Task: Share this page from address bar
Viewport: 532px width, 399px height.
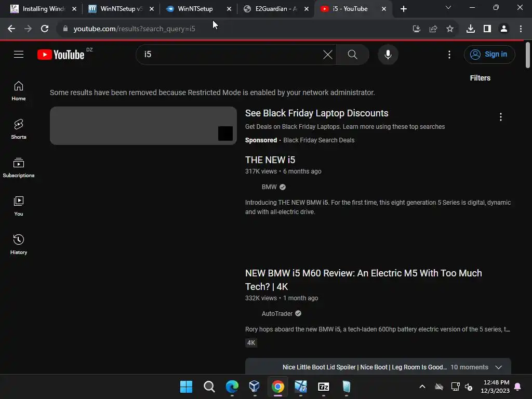Action: click(433, 29)
